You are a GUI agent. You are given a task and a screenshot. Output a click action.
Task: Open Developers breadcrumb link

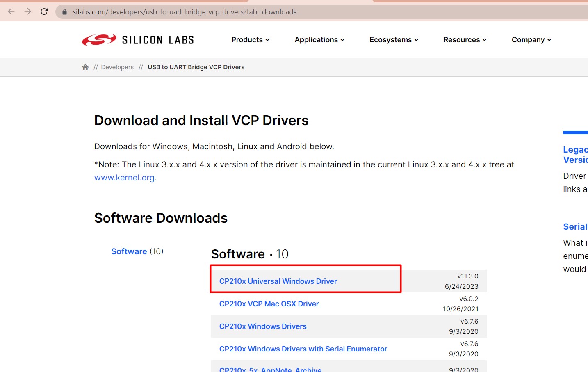coord(117,67)
